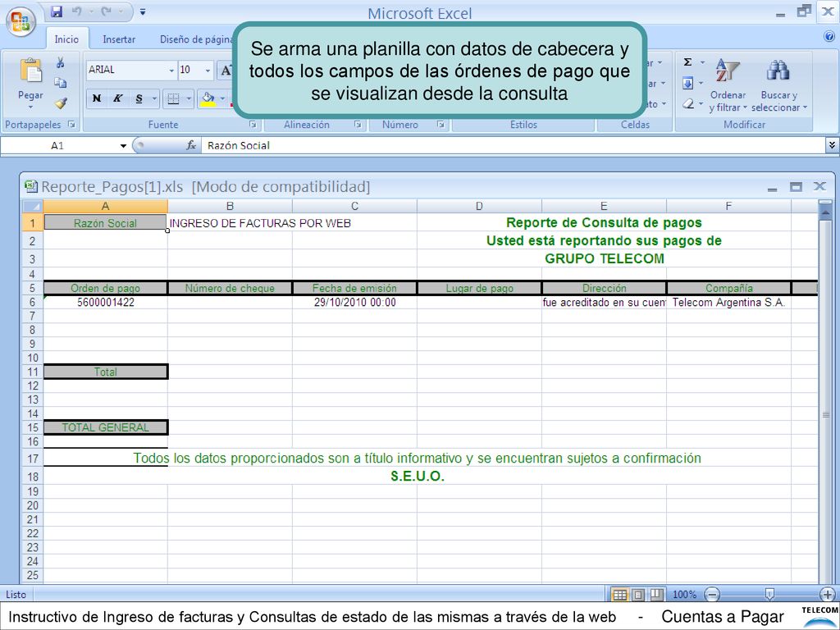
Task: Apply the yellow fill color bucket
Action: coord(208,98)
